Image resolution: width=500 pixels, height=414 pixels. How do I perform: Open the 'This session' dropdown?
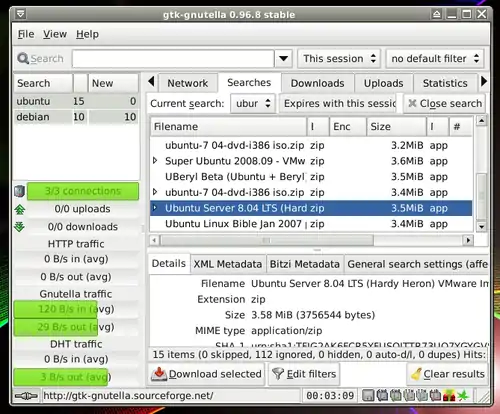tap(339, 59)
